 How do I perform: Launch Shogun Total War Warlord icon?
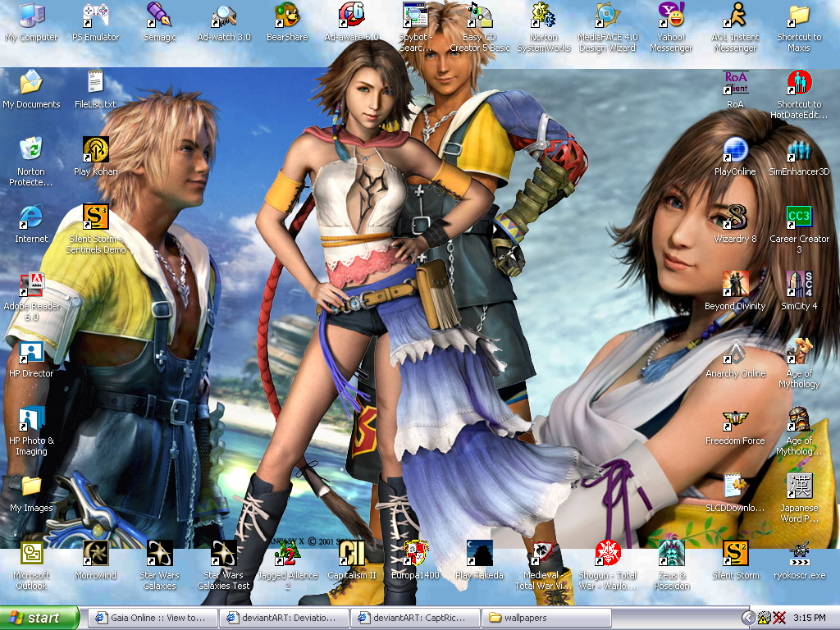tap(608, 566)
